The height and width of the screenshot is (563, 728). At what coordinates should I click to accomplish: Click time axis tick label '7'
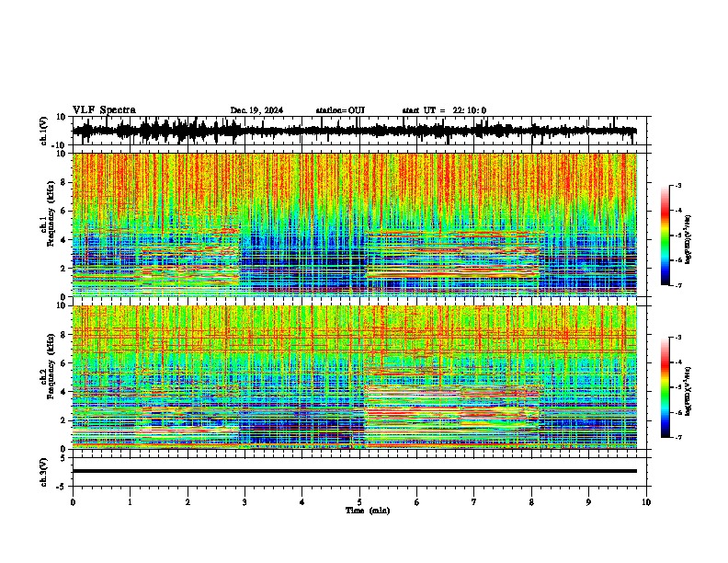[x=474, y=502]
